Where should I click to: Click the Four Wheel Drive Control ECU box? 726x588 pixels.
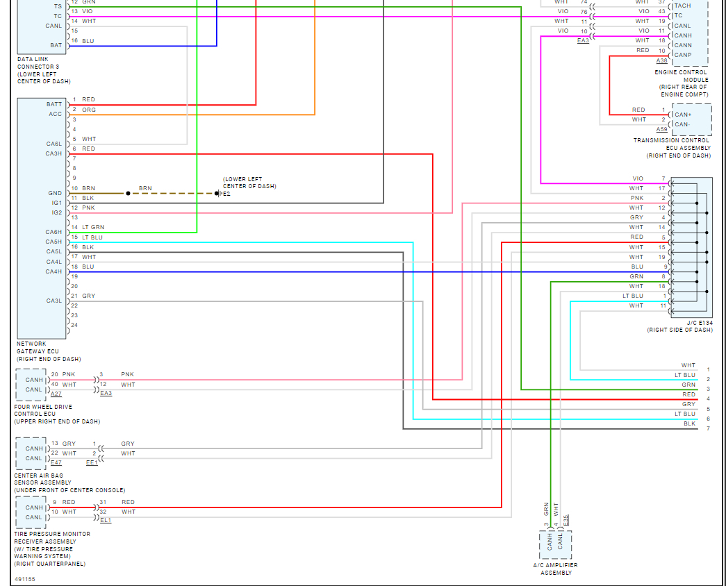[x=31, y=385]
